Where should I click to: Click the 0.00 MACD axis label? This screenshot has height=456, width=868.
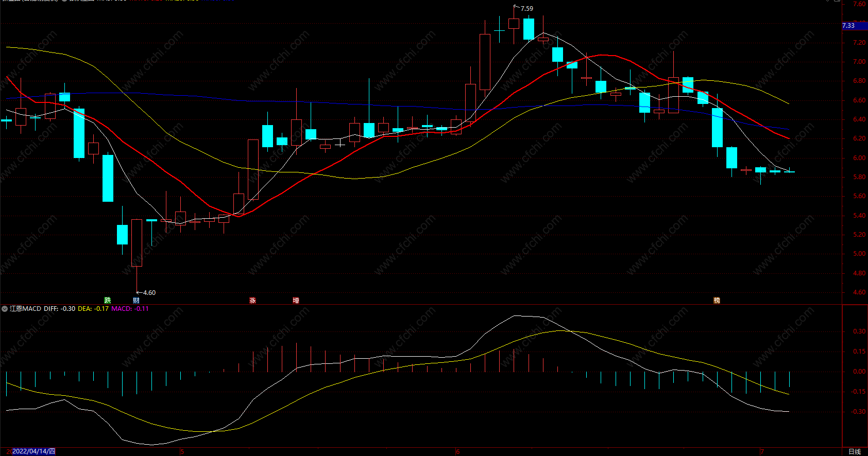859,372
